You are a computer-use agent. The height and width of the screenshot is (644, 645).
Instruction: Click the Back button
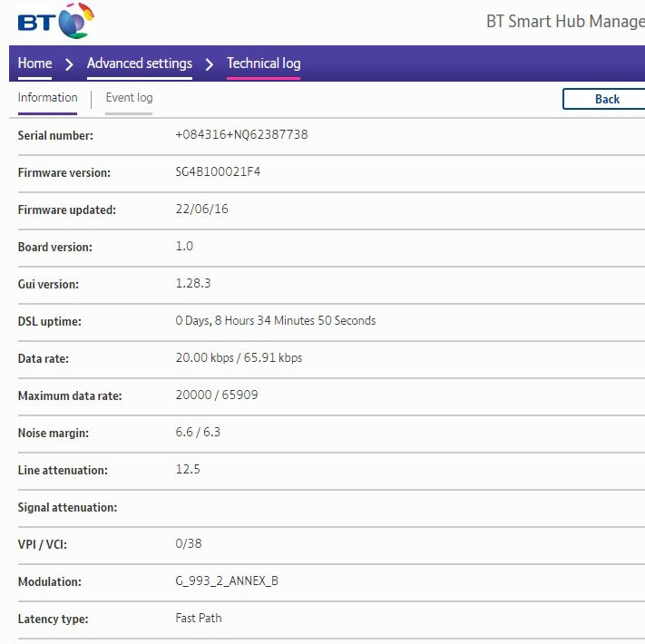pos(603,99)
